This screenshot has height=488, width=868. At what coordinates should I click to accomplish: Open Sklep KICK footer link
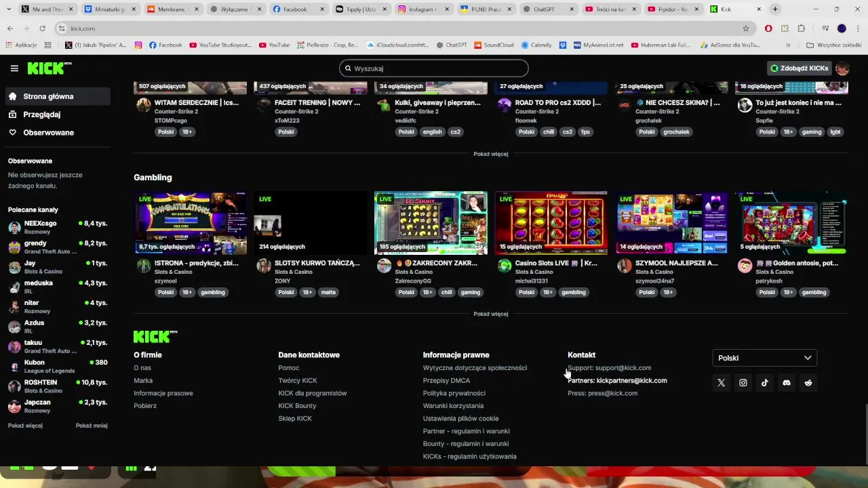tap(295, 419)
